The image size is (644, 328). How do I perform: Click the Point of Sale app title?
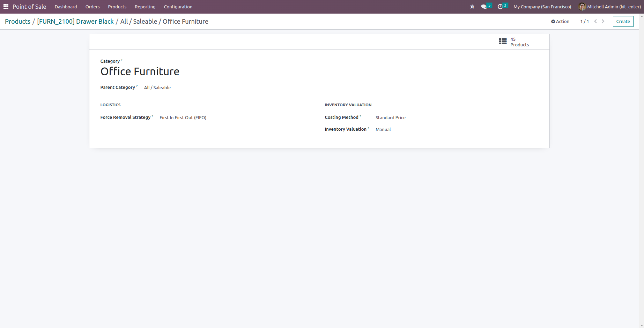pyautogui.click(x=29, y=6)
